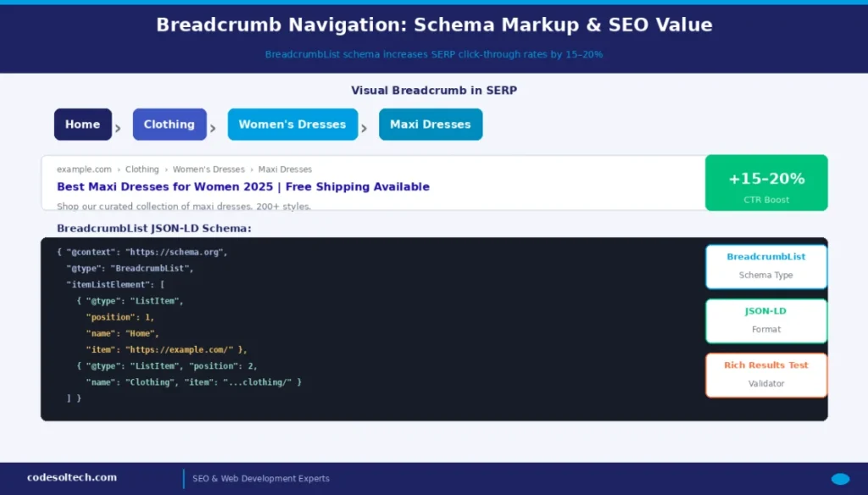This screenshot has height=495, width=868.
Task: Open the "Best Maxi Dresses for Women 2025" link
Action: 242,186
